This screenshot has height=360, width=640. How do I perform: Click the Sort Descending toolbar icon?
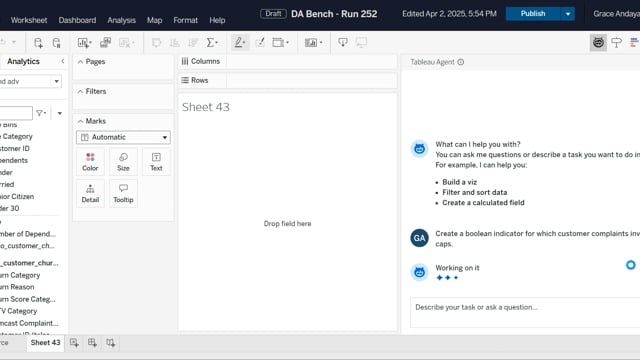193,42
